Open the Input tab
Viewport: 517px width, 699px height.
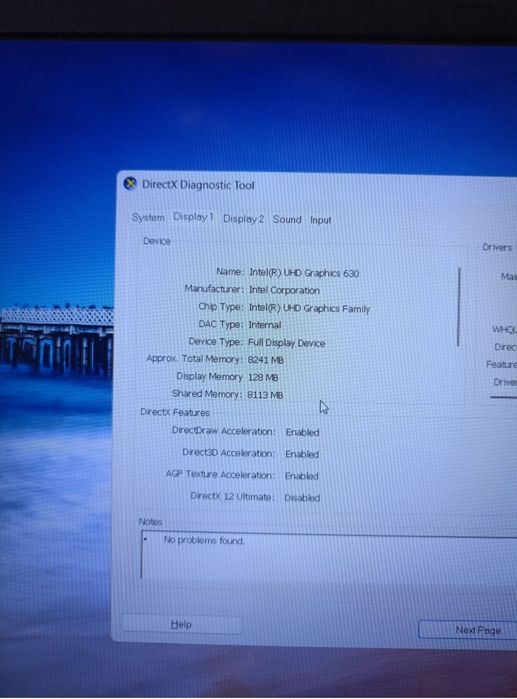(320, 220)
